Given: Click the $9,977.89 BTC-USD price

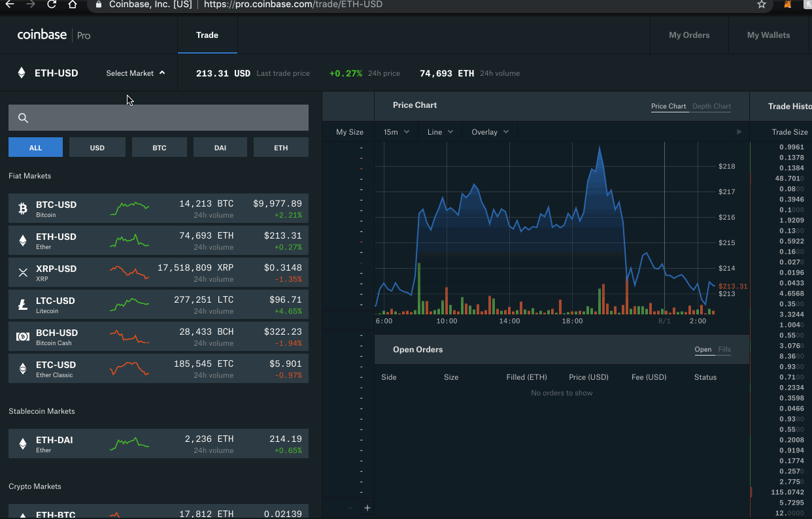Looking at the screenshot, I should click(x=277, y=204).
